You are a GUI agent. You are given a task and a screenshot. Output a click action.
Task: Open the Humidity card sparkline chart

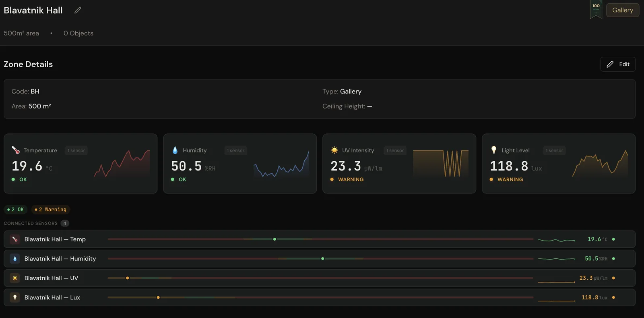coord(281,163)
